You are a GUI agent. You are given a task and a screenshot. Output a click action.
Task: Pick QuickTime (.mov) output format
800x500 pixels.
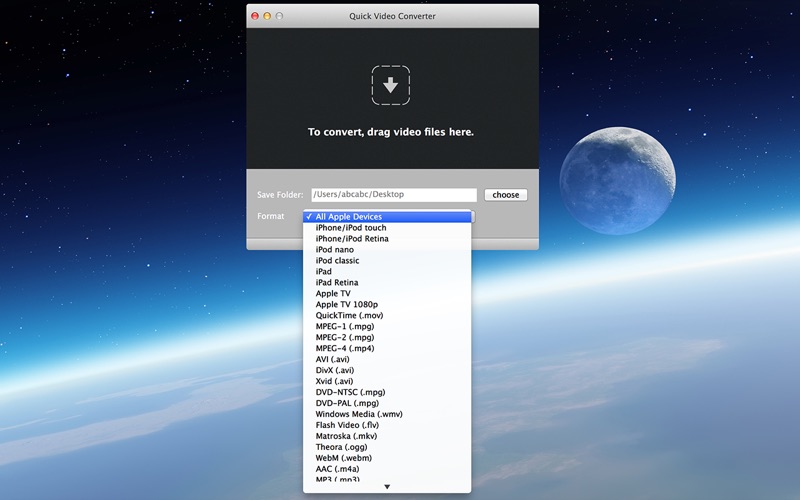pyautogui.click(x=387, y=315)
